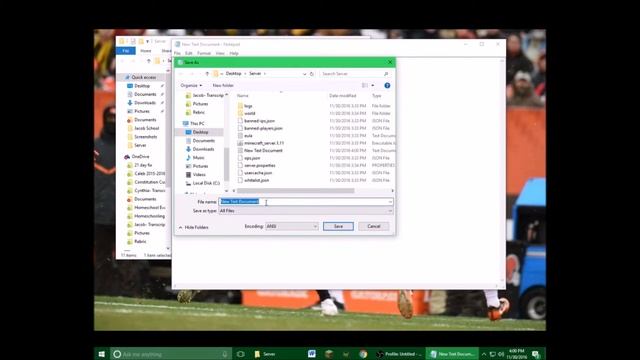Select the eula text file
Screen dimensions: 640x360
(248, 136)
